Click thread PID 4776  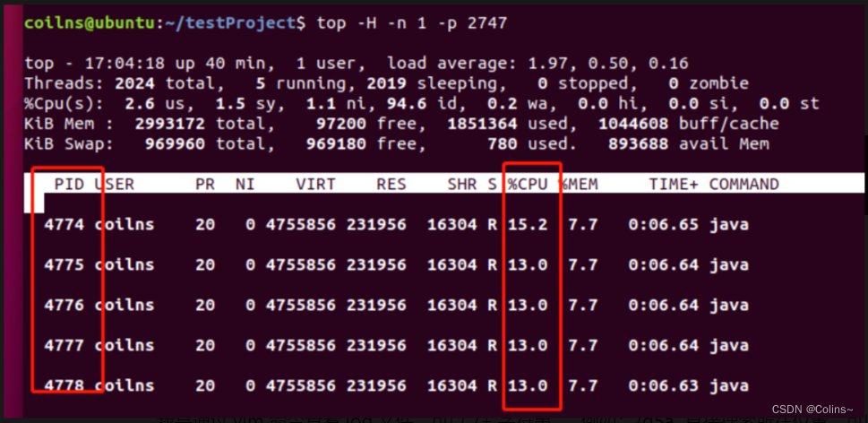point(64,305)
